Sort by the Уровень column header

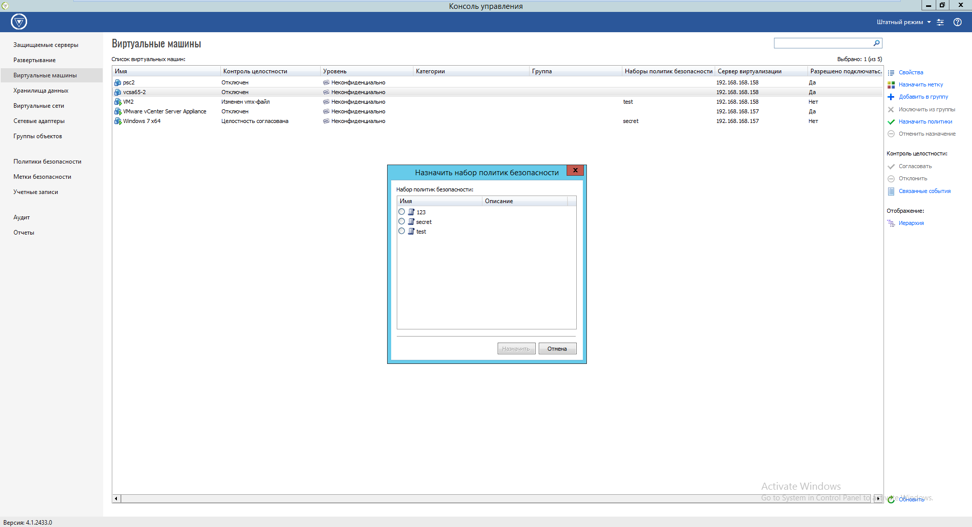click(x=367, y=71)
